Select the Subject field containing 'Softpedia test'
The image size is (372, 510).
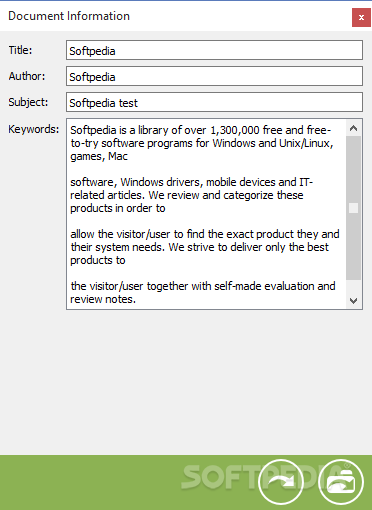pyautogui.click(x=214, y=102)
